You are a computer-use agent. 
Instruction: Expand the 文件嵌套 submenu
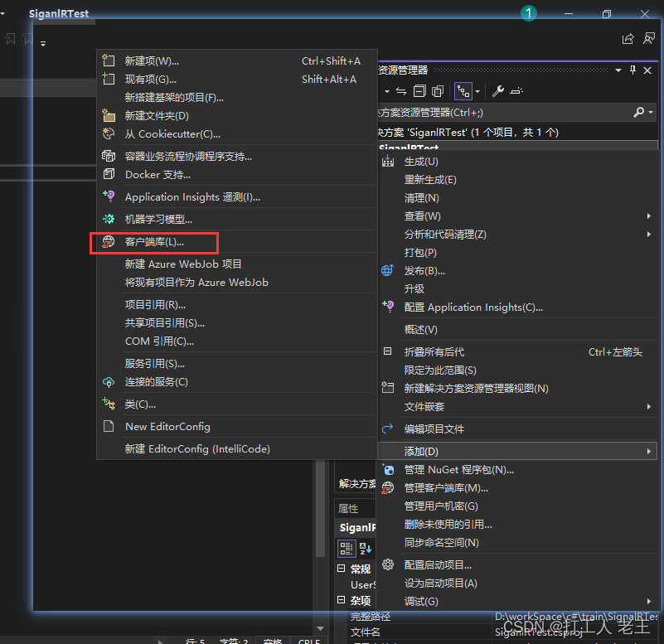point(517,406)
